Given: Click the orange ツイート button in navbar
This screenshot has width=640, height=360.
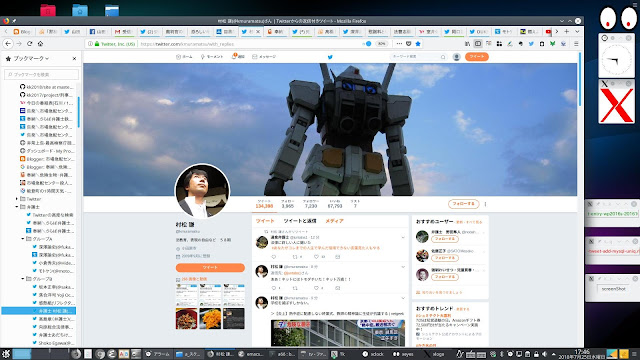Looking at the screenshot, I should click(477, 57).
